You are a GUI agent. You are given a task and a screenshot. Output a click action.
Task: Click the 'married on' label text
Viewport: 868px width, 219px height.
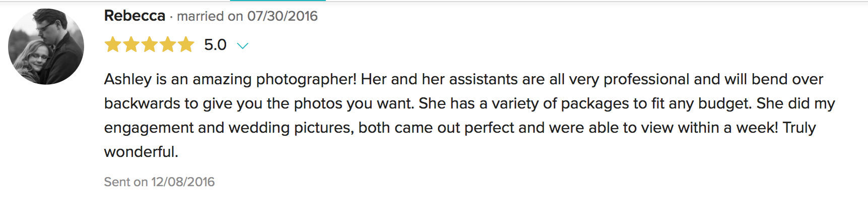pyautogui.click(x=210, y=16)
